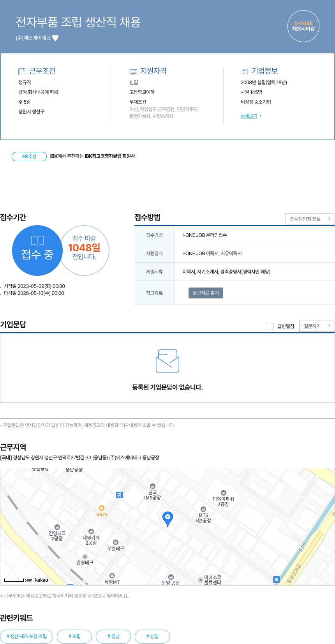Click the 급여 회사내규에 따름 text

pos(38,92)
